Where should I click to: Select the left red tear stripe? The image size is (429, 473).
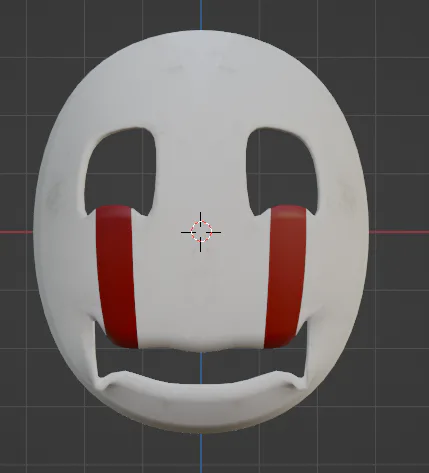click(117, 277)
